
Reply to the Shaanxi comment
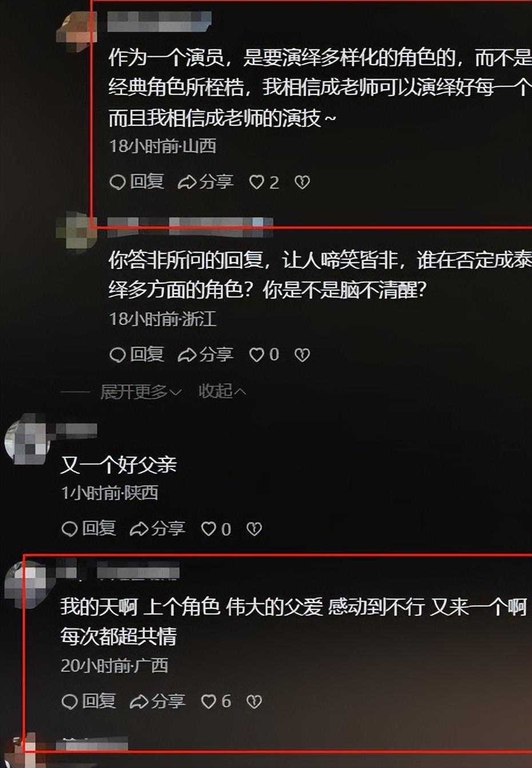point(89,528)
